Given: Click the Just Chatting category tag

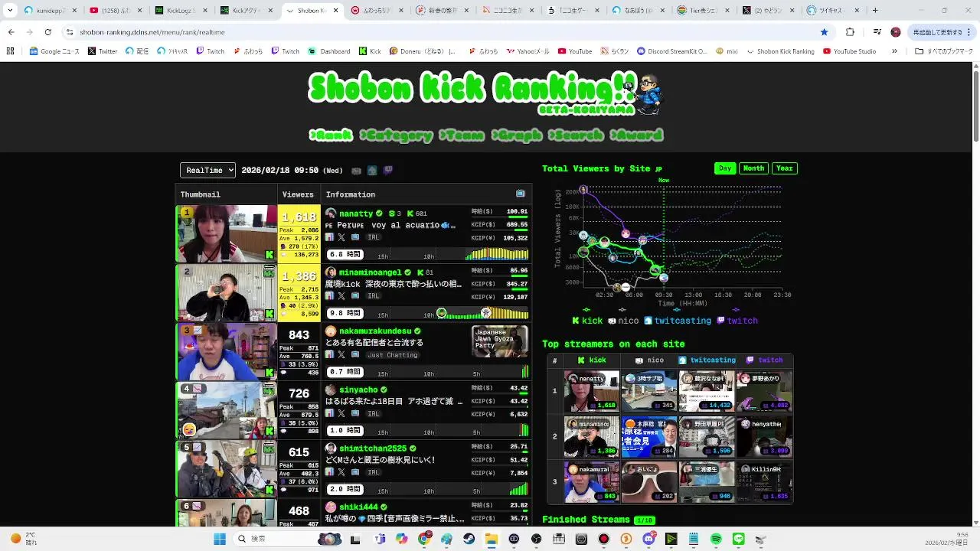Looking at the screenshot, I should coord(392,355).
